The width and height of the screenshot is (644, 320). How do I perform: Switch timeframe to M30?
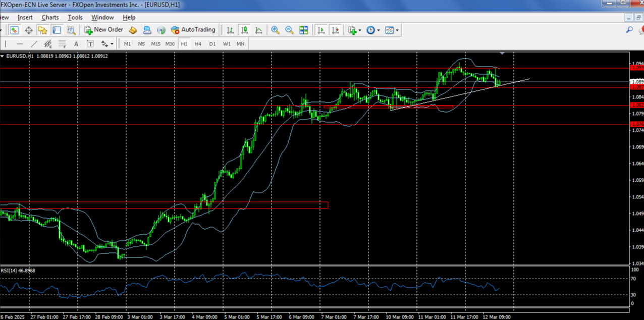(x=170, y=44)
